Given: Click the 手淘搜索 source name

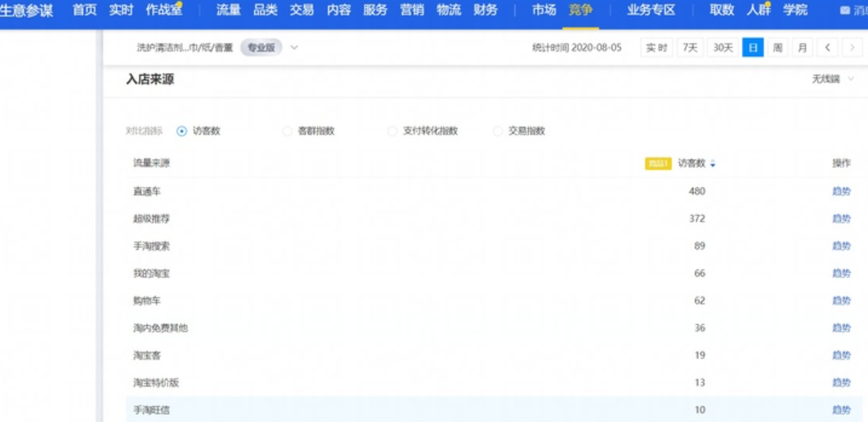Looking at the screenshot, I should pyautogui.click(x=151, y=246).
